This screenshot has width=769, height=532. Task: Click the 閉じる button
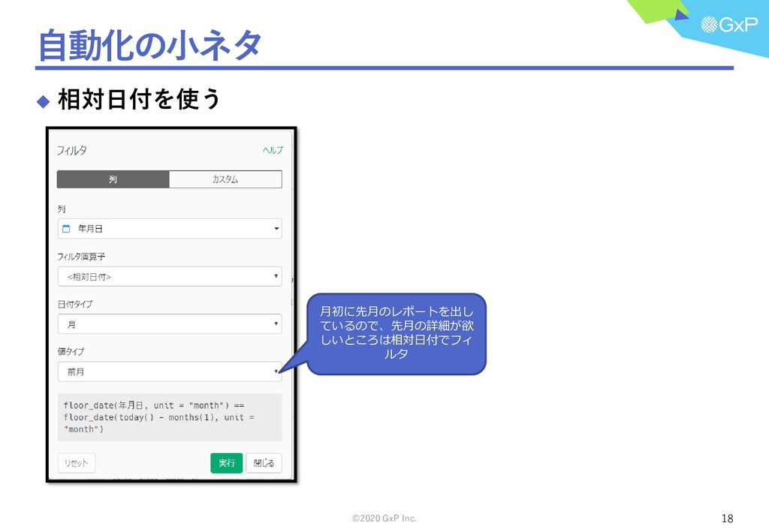264,463
